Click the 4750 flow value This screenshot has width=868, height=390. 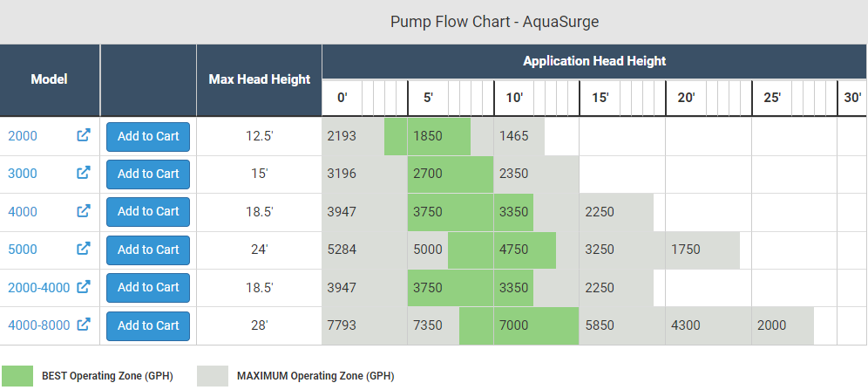[513, 250]
